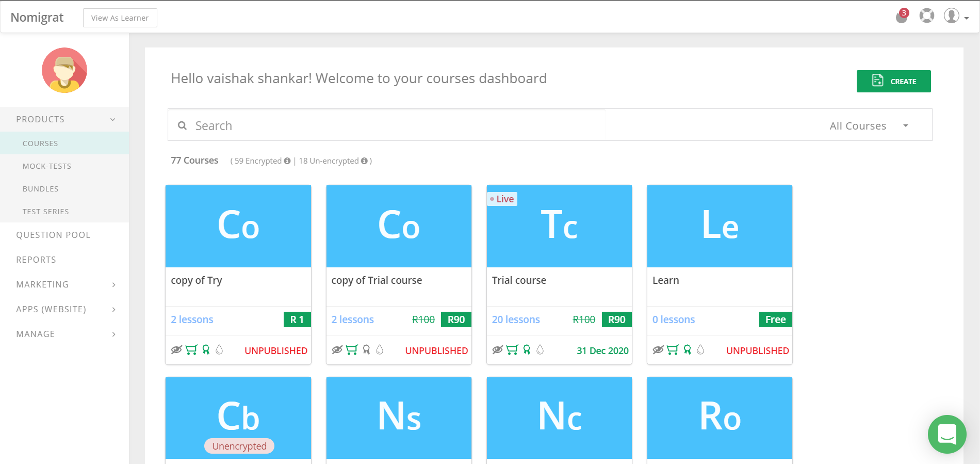Image resolution: width=980 pixels, height=464 pixels.
Task: Open 0 lessons link on Learn card
Action: (x=674, y=319)
